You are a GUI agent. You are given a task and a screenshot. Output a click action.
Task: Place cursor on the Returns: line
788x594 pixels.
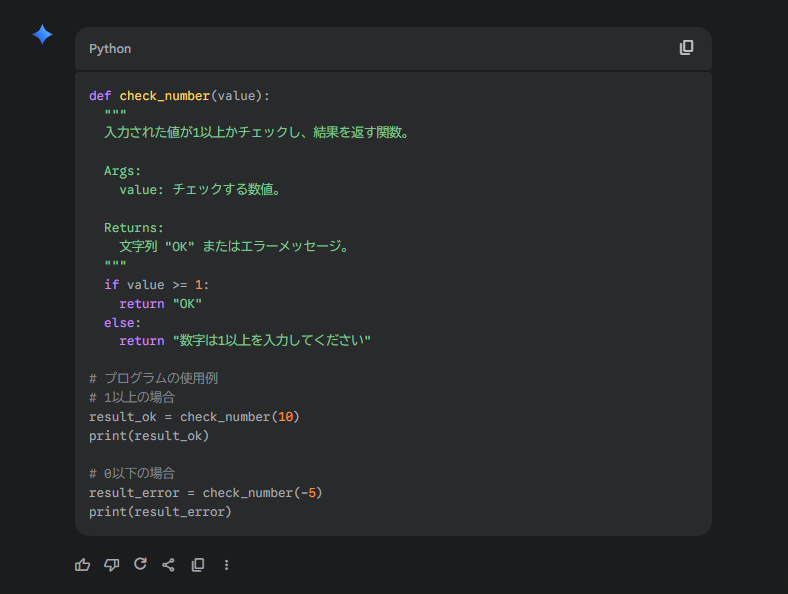click(x=134, y=228)
